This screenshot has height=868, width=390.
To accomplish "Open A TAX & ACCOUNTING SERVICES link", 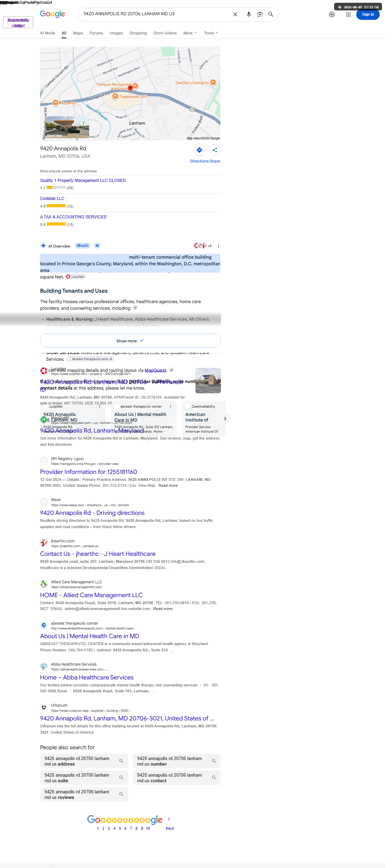I will [x=73, y=217].
